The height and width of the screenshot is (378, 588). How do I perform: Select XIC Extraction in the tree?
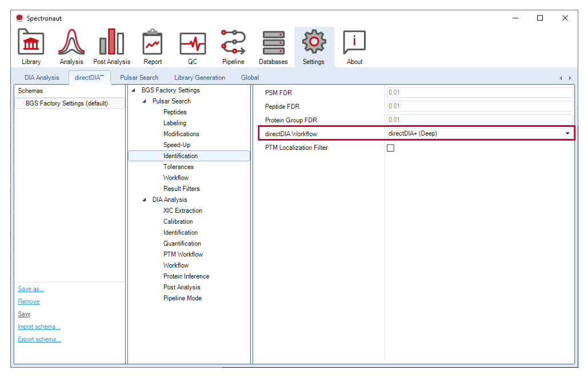[183, 210]
